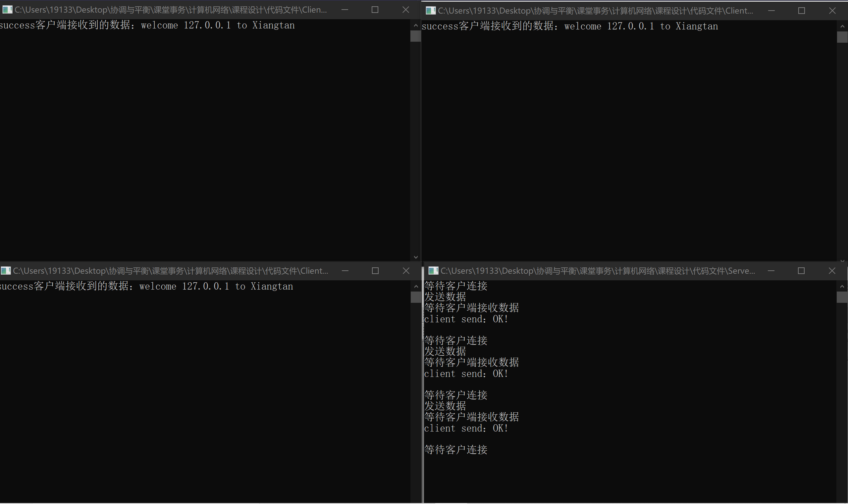Maximize the Server console window
Viewport: 848px width, 504px height.
[802, 271]
